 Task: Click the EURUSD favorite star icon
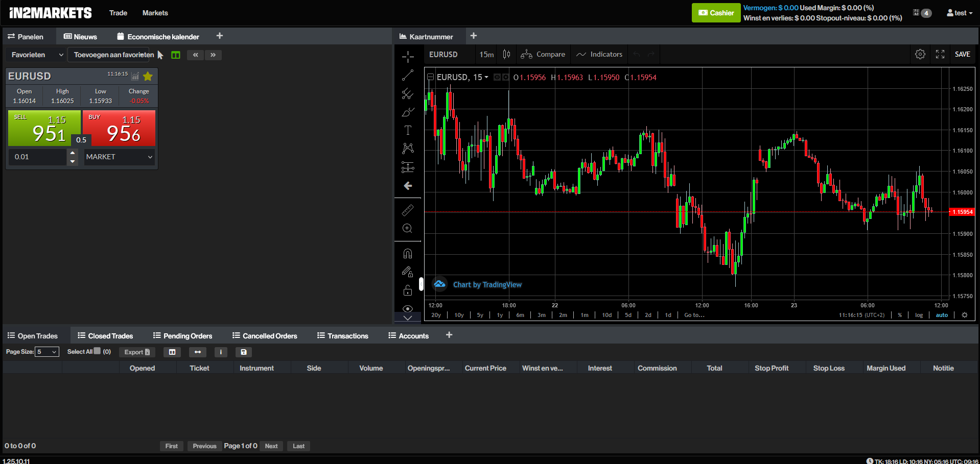click(x=148, y=76)
